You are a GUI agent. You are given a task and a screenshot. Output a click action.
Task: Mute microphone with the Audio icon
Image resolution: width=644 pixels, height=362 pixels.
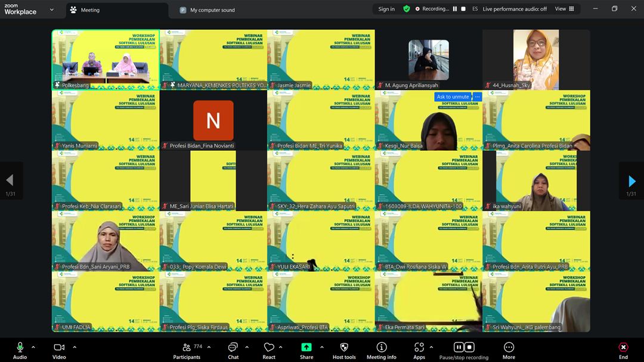20,348
